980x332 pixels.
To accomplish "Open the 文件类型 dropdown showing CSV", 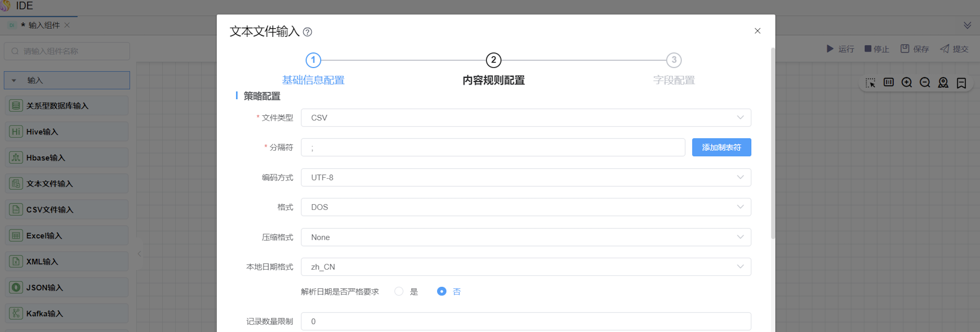I will (x=526, y=118).
